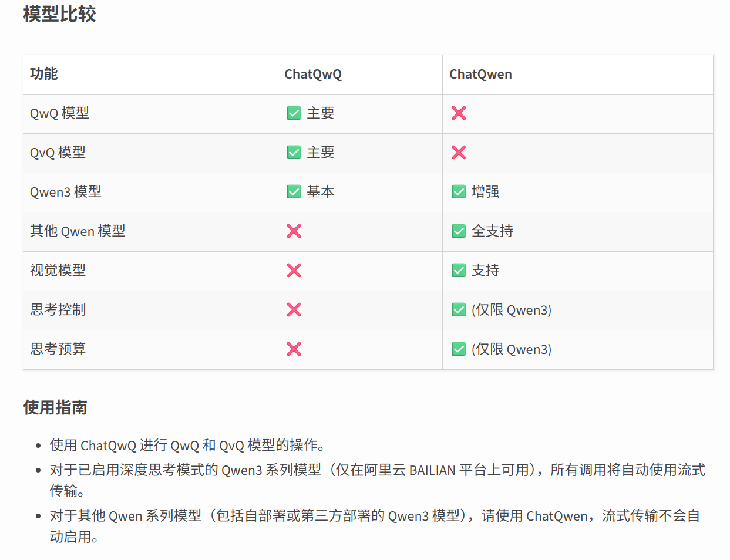Click the red cross in the 思考控制 row
This screenshot has width=730, height=560.
click(294, 310)
